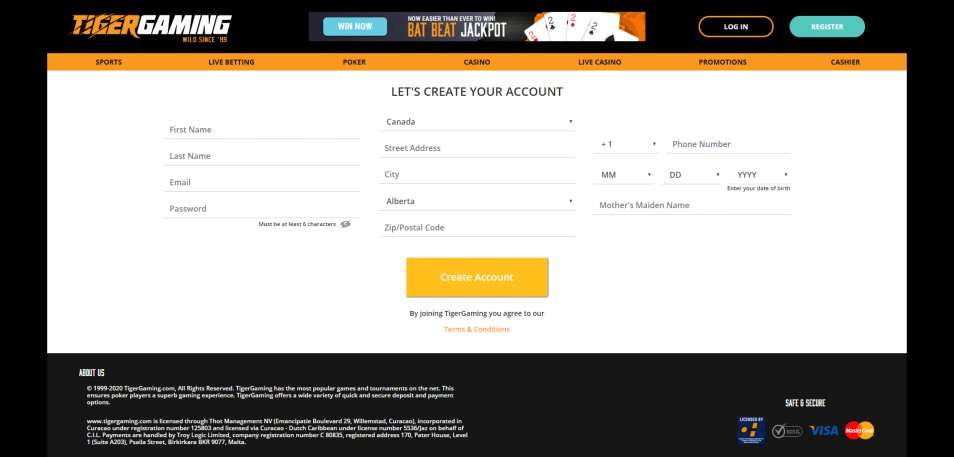Focus the Zip/Postal Code field
Image resolution: width=954 pixels, height=457 pixels.
[x=477, y=228]
